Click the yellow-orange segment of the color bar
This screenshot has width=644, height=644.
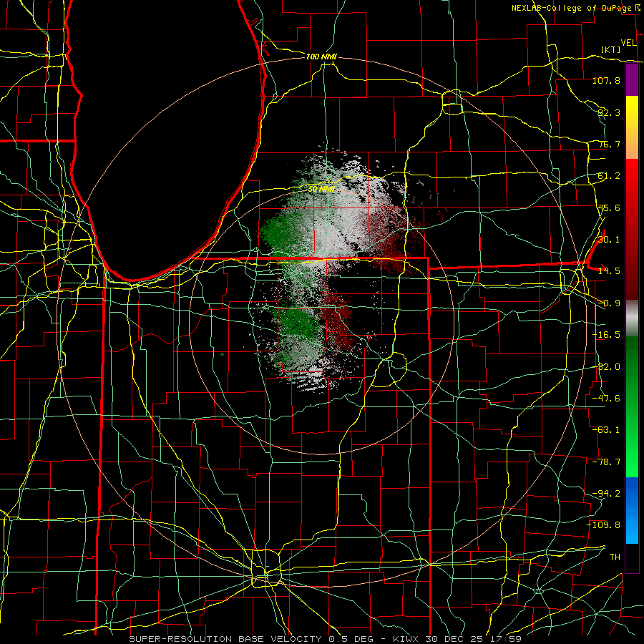[x=632, y=127]
